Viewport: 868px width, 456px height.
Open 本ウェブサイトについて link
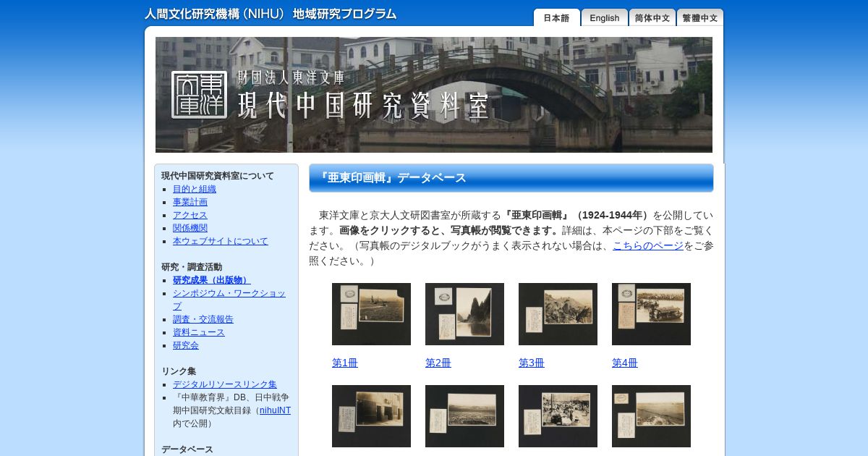pos(221,241)
